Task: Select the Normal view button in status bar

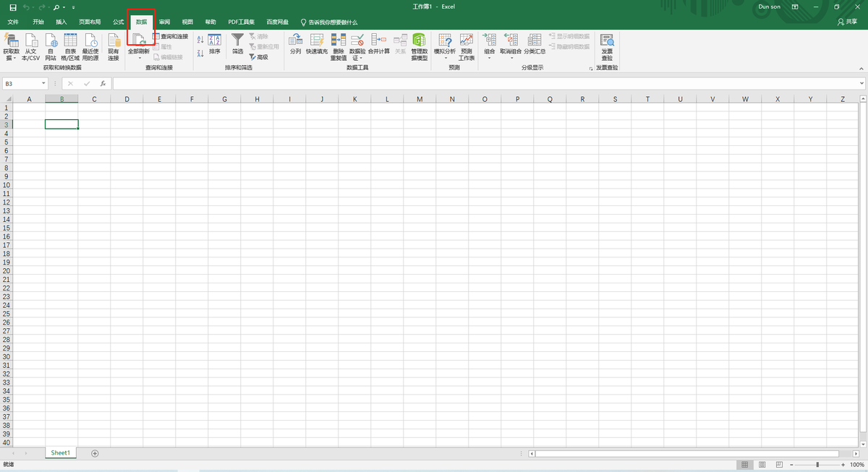Action: click(744, 464)
